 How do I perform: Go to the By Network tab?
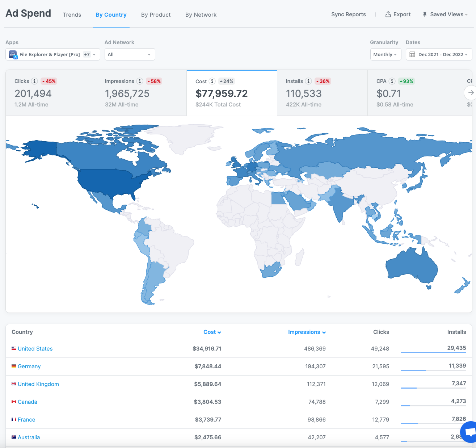[x=201, y=15]
